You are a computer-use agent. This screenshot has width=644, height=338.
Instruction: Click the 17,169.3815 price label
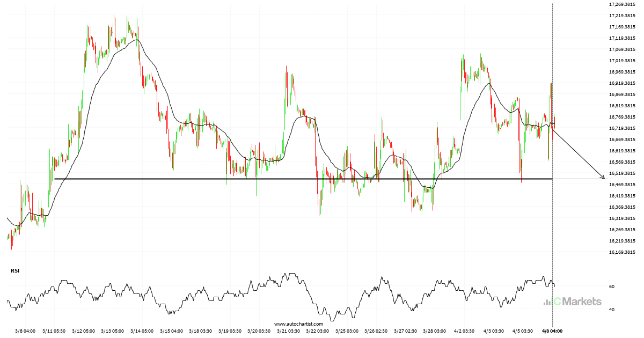[623, 27]
